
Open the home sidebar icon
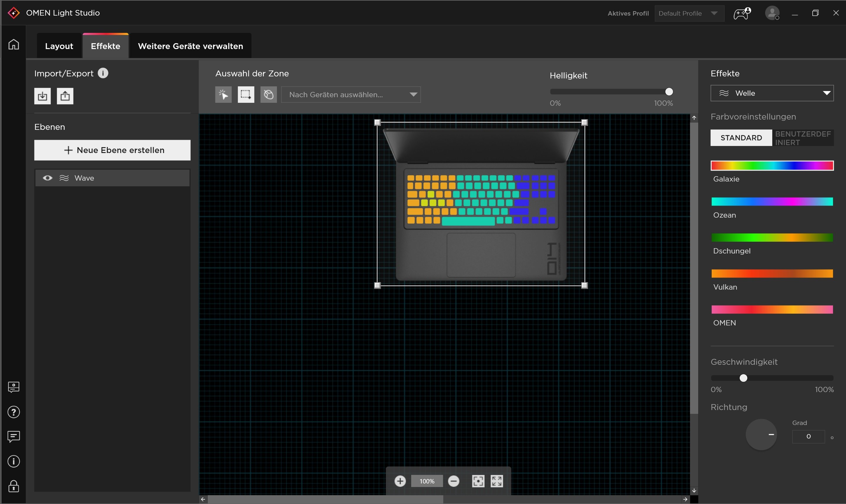point(14,44)
